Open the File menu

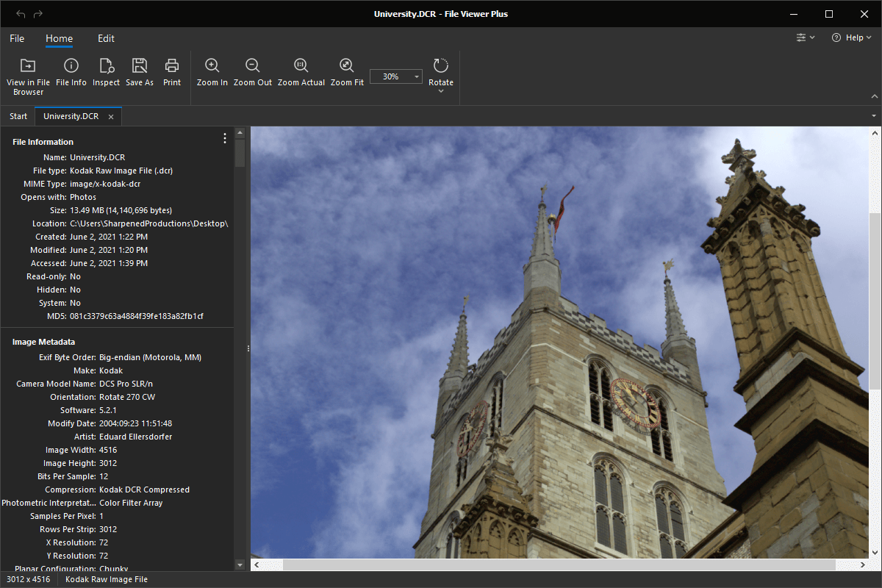(x=17, y=38)
